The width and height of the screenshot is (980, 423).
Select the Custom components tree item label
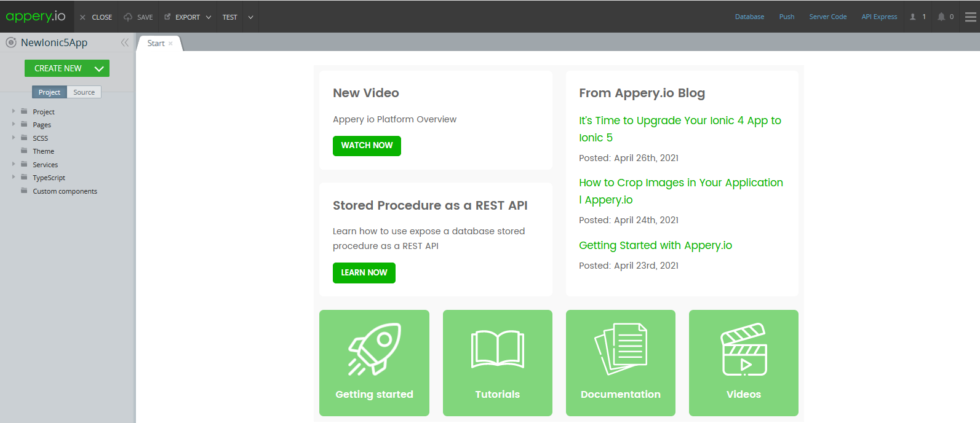[x=65, y=191]
